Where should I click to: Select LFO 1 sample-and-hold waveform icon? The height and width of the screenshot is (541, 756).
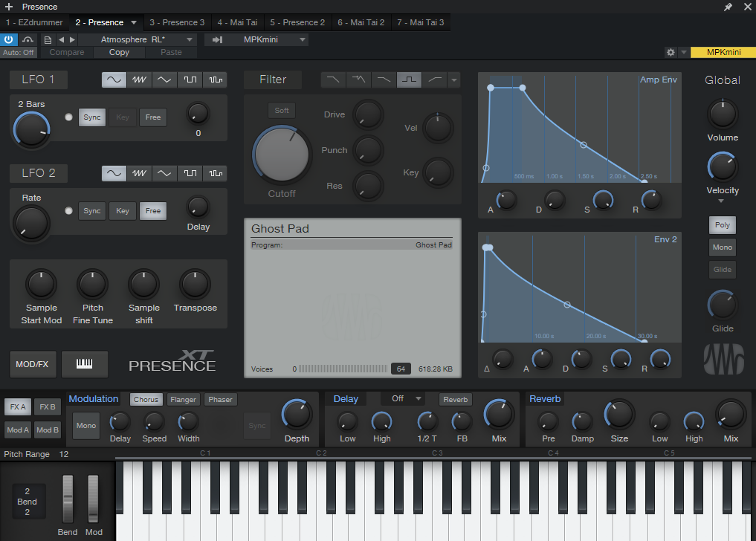(215, 80)
